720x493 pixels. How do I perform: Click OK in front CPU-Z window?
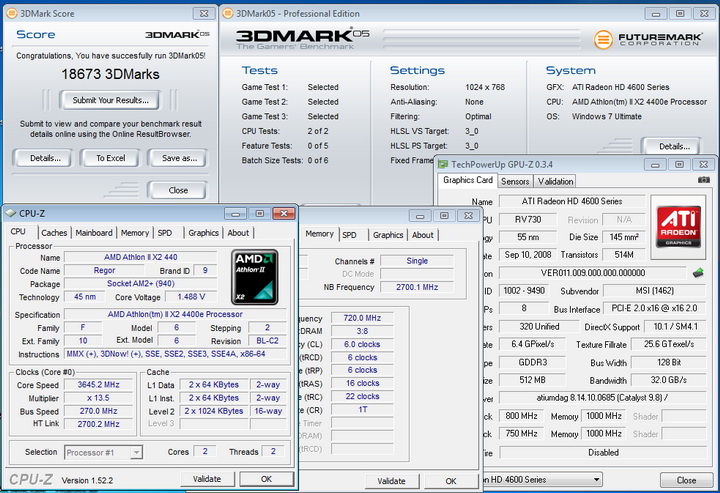pos(266,479)
